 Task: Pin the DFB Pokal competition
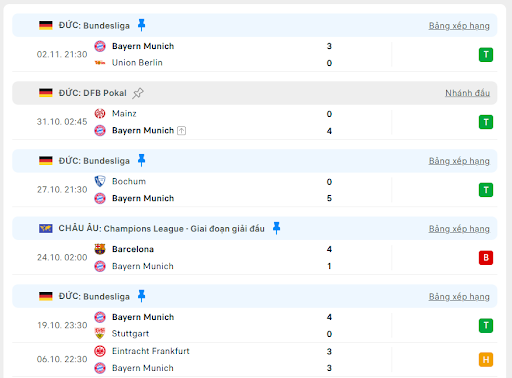tap(138, 93)
